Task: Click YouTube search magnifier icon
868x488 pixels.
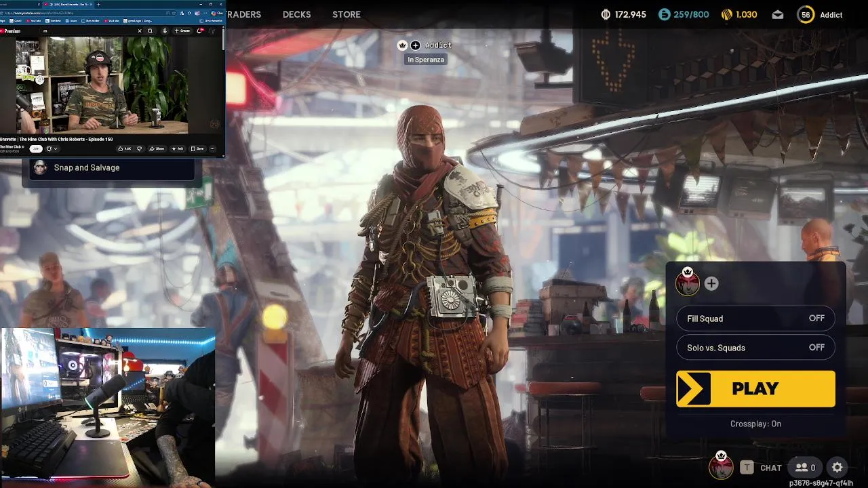Action: (150, 30)
